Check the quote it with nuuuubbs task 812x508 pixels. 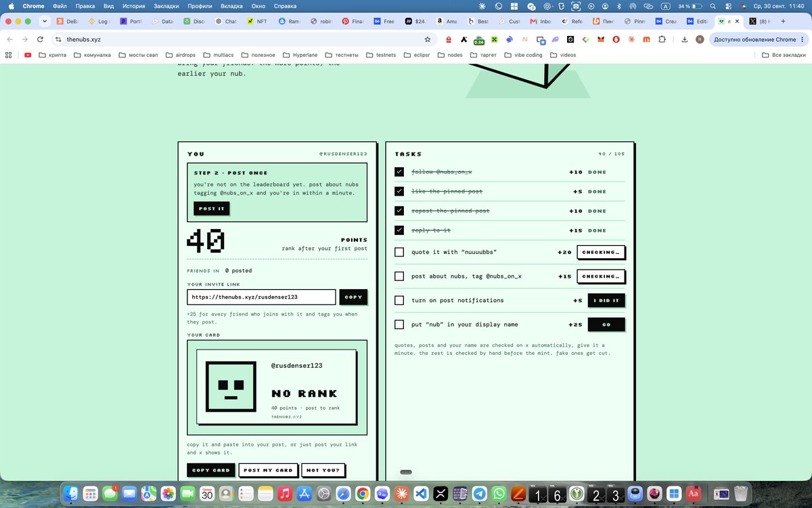(x=399, y=252)
